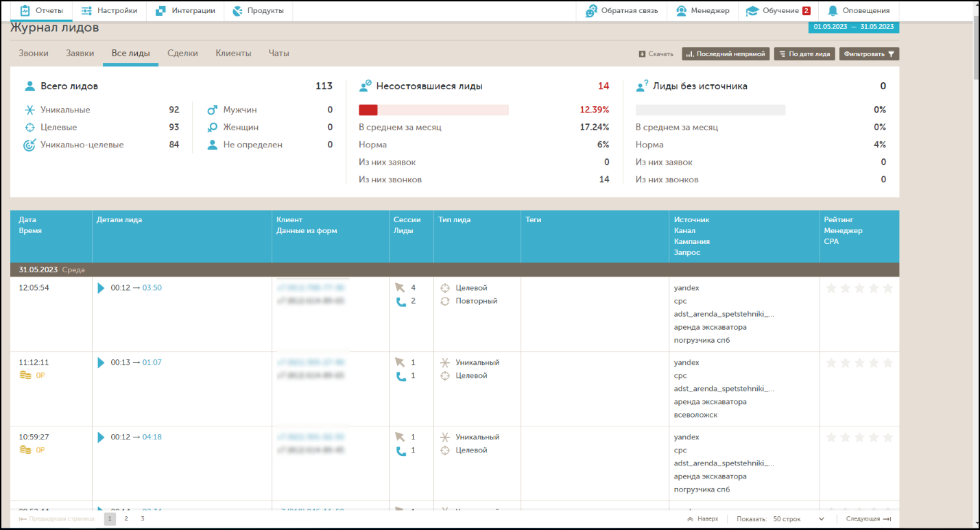980x530 pixels.
Task: Switch to the Звонки tab
Action: tap(34, 53)
